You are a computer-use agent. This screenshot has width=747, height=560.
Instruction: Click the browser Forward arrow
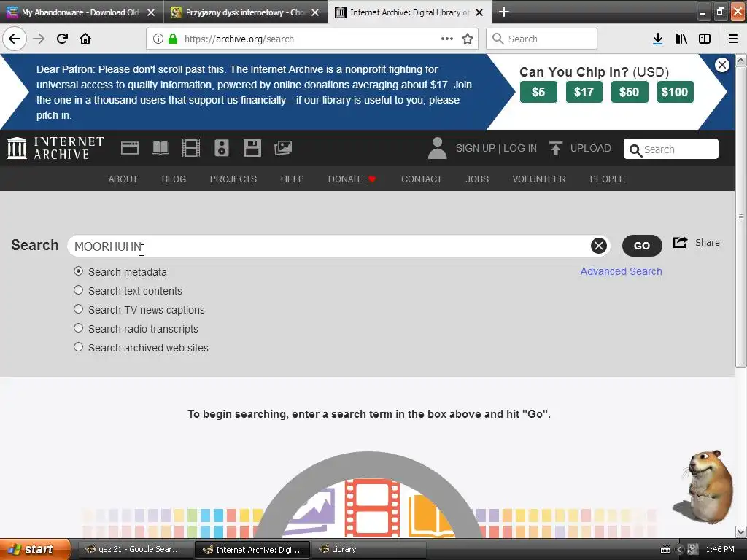click(39, 39)
